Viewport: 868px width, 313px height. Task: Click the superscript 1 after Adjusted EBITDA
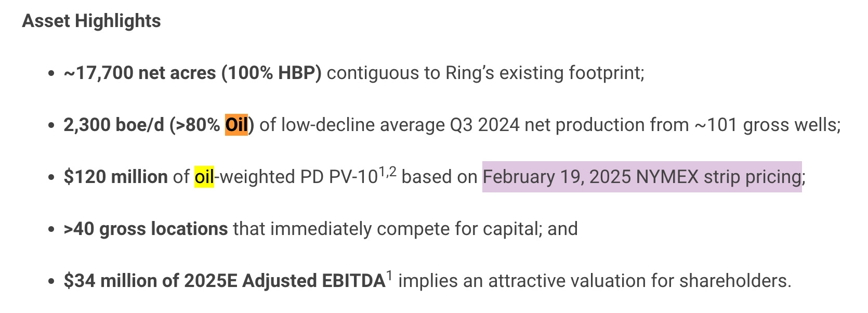pyautogui.click(x=389, y=275)
